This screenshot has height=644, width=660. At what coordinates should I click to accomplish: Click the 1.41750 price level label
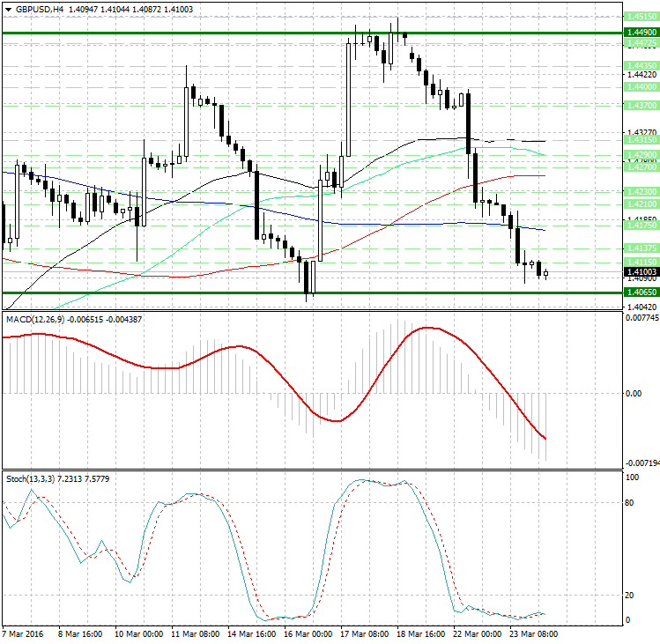point(640,226)
